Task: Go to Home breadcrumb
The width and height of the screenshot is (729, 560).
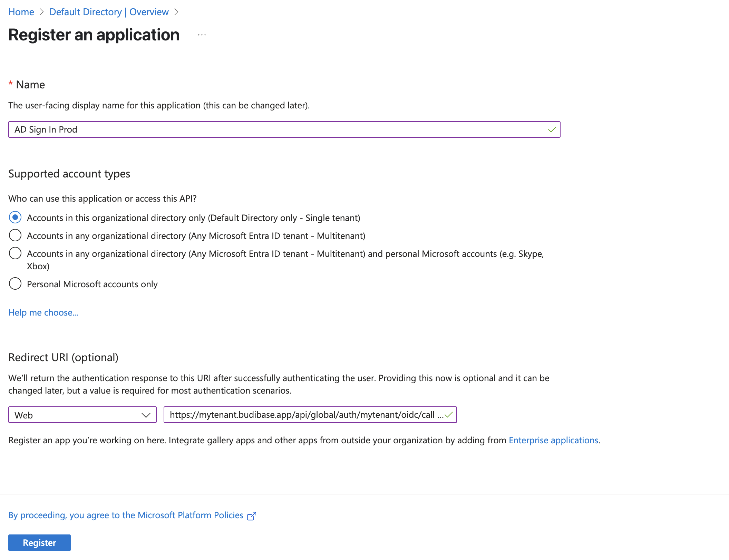Action: 21,12
